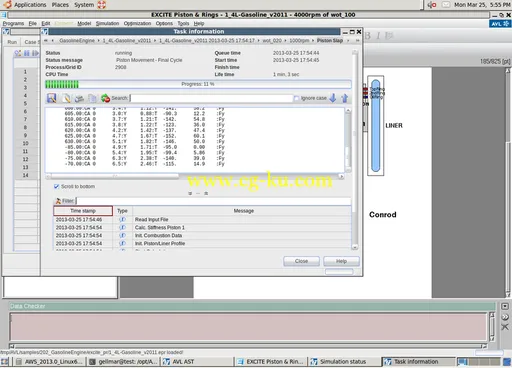Toggle the Scroll to bottom checkbox
The image size is (512, 368).
pyautogui.click(x=56, y=186)
